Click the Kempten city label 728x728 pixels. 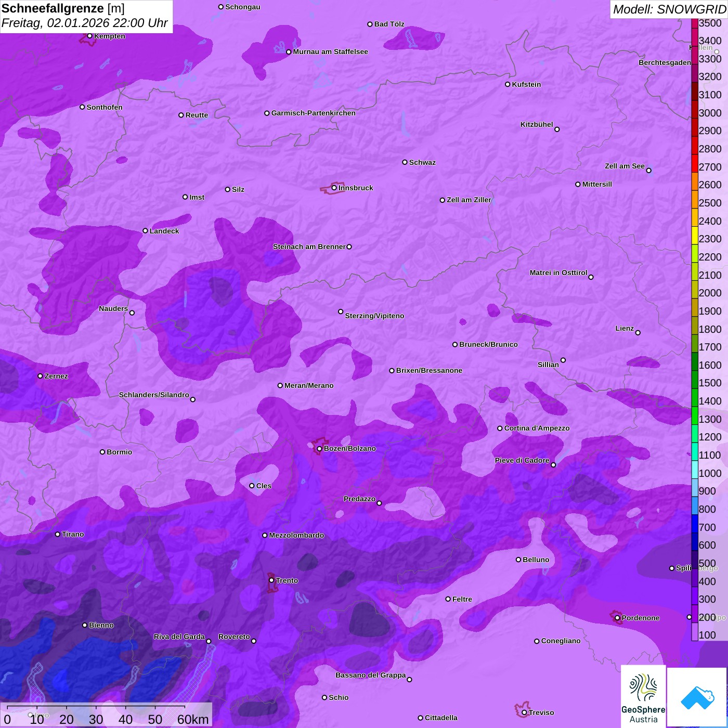click(109, 36)
